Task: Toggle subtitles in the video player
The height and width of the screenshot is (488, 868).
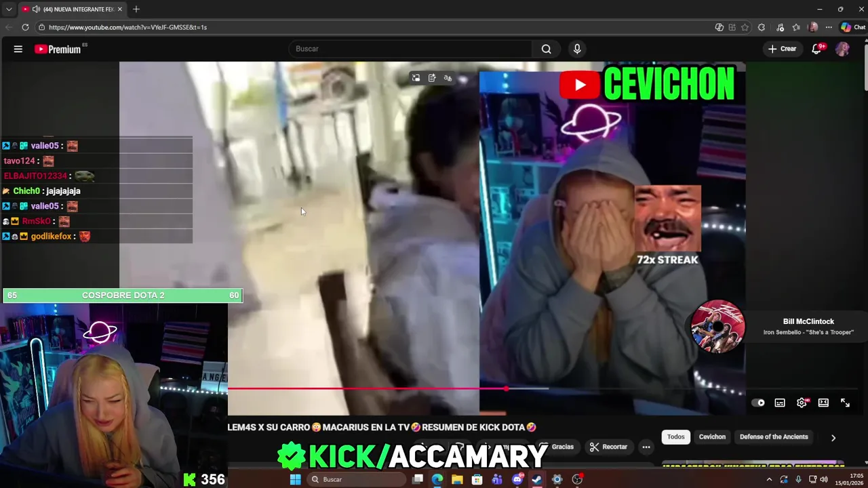Action: click(x=780, y=403)
